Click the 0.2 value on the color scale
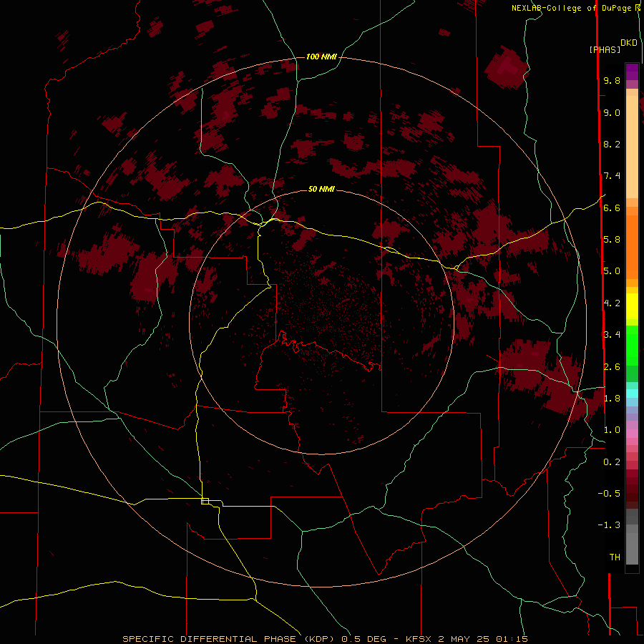Viewport: 644px width, 644px height. (612, 462)
